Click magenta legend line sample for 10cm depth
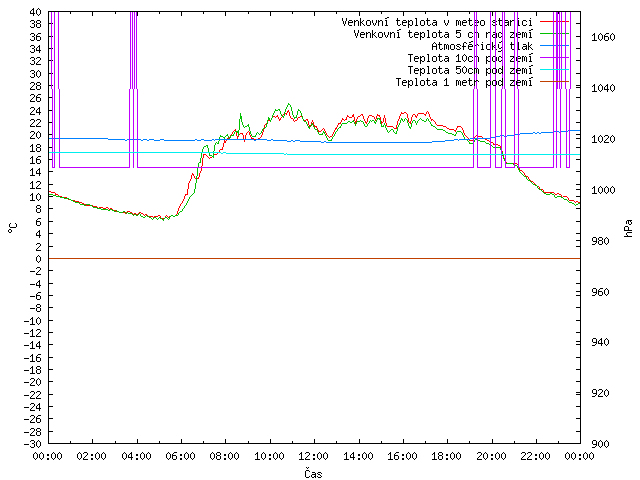The height and width of the screenshot is (480, 640). coord(554,58)
